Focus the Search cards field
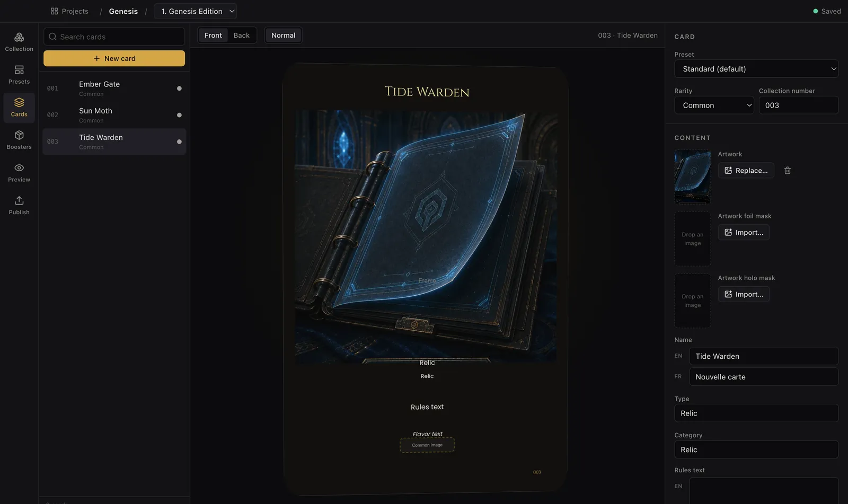Screen dimensions: 848x504 (x=114, y=37)
